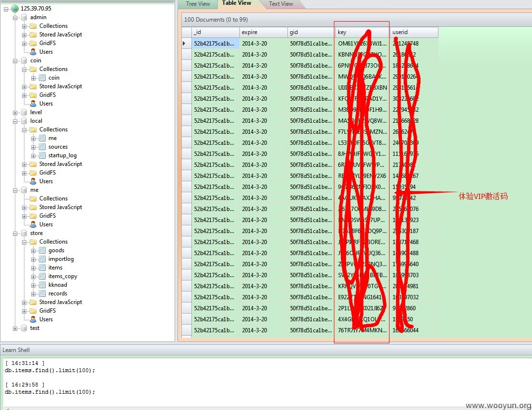Switch to the Text View tab
The width and height of the screenshot is (532, 410).
point(281,4)
